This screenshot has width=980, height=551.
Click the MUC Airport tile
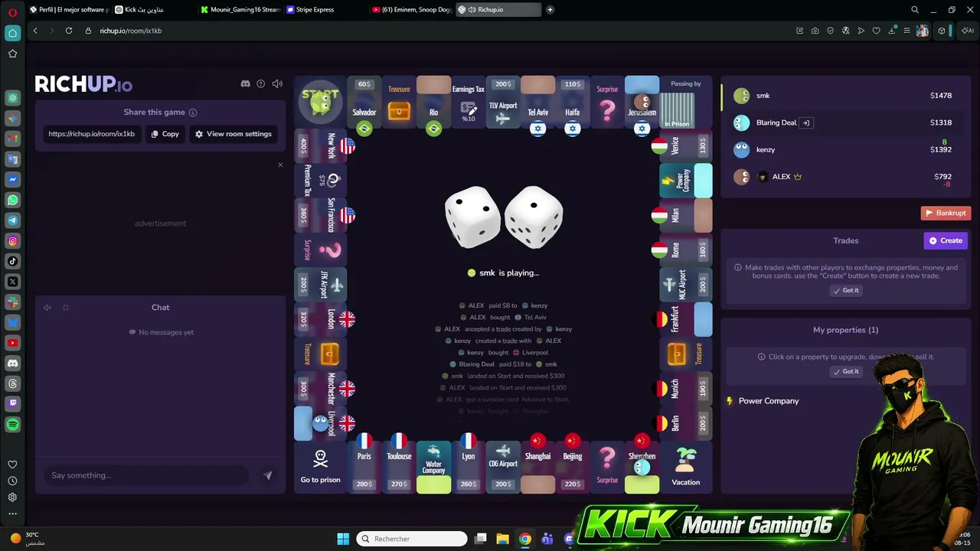tap(685, 285)
